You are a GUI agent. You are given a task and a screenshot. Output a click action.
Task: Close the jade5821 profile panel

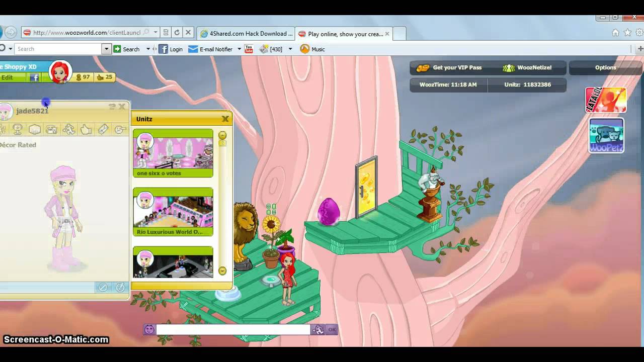point(122,107)
